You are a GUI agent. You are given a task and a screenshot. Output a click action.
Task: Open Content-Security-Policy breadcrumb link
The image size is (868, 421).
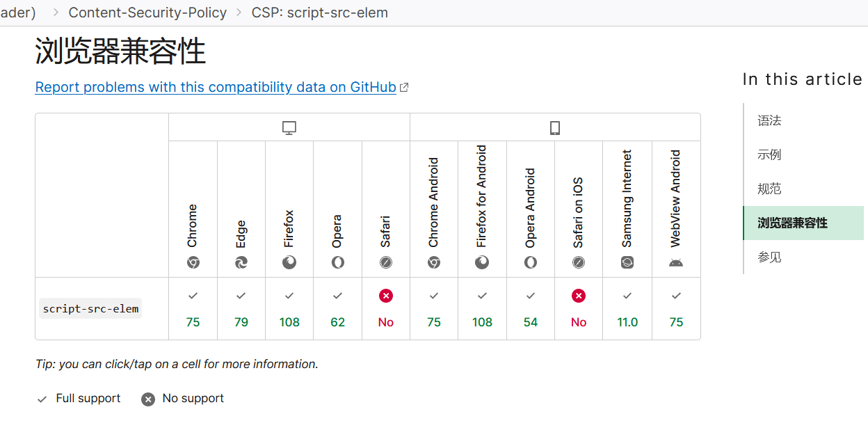pyautogui.click(x=147, y=13)
